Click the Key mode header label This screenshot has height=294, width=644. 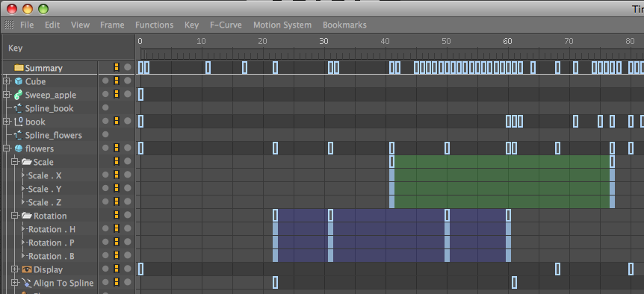click(15, 49)
